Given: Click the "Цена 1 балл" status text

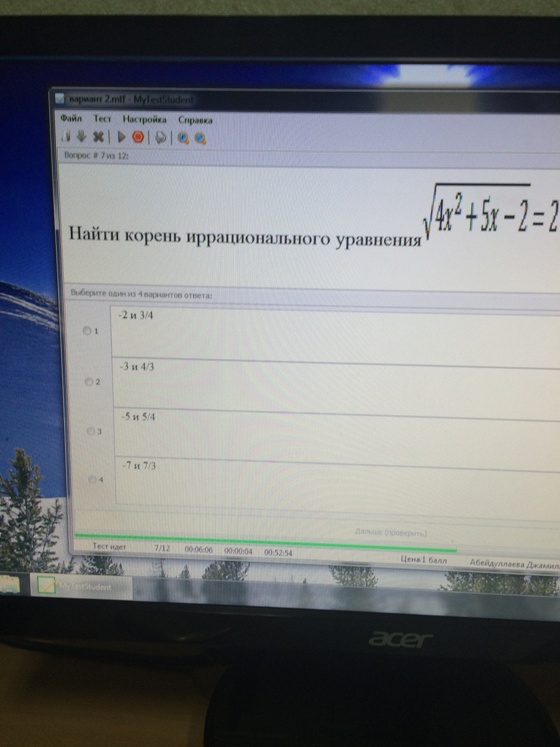Looking at the screenshot, I should (x=422, y=559).
